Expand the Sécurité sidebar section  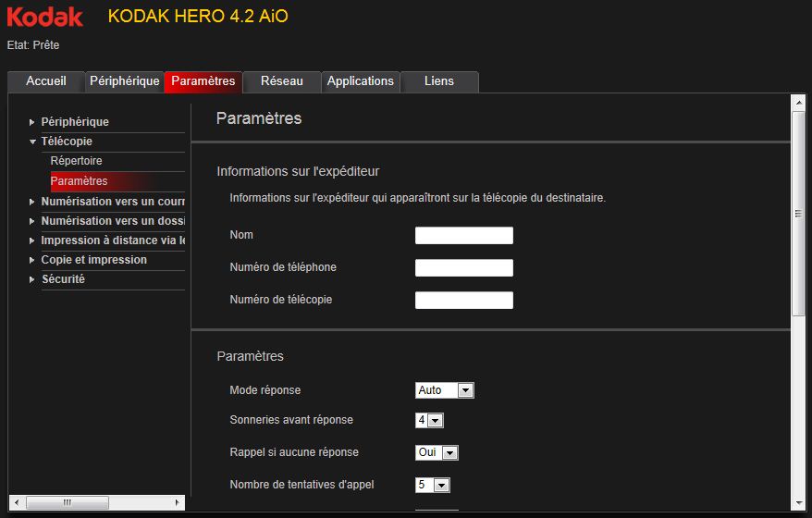(x=63, y=279)
